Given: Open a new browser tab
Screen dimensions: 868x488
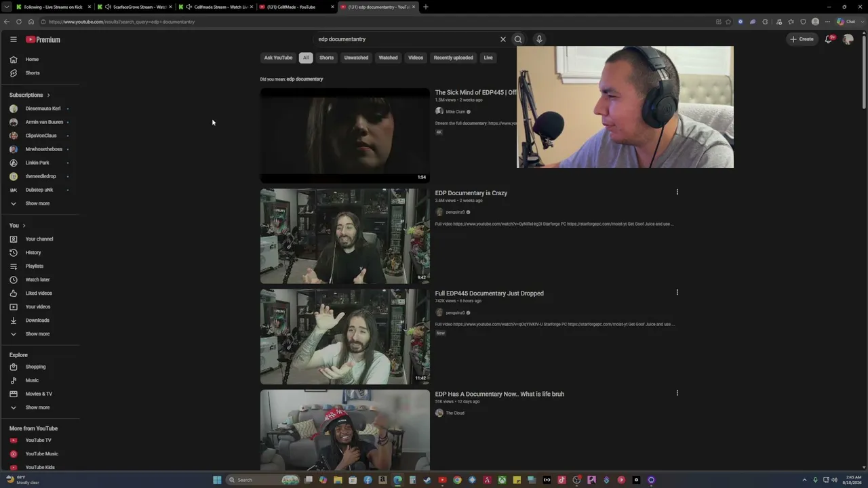Looking at the screenshot, I should pos(426,7).
